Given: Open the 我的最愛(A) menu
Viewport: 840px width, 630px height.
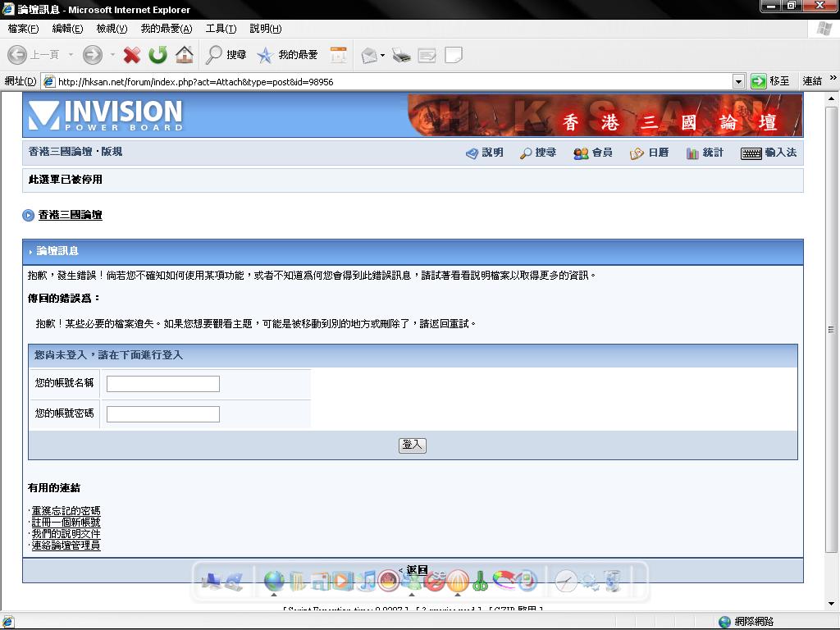Looking at the screenshot, I should (x=167, y=29).
